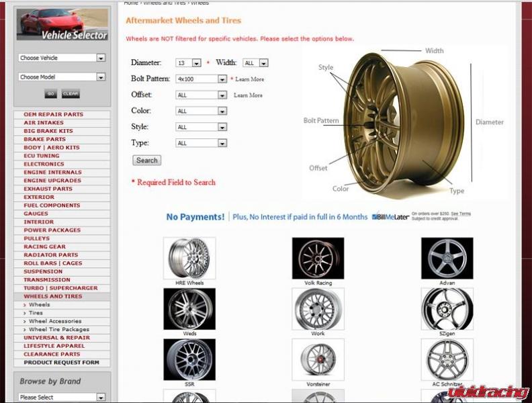Click the Search button
Viewport: 532px width, 403px height.
(x=147, y=160)
